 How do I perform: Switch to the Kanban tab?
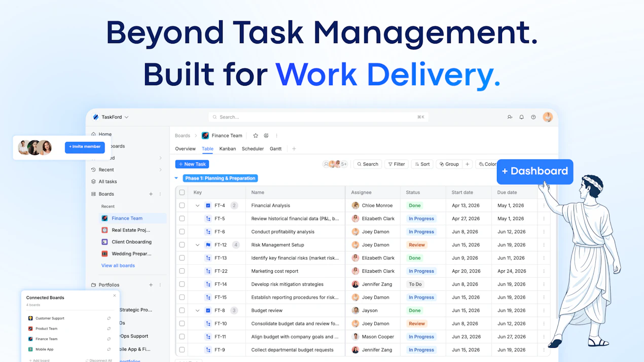(228, 149)
